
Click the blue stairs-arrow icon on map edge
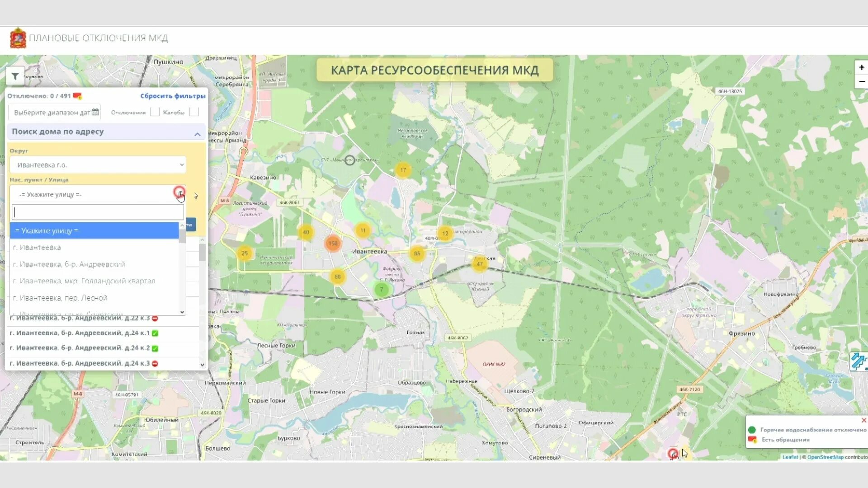[x=858, y=361]
